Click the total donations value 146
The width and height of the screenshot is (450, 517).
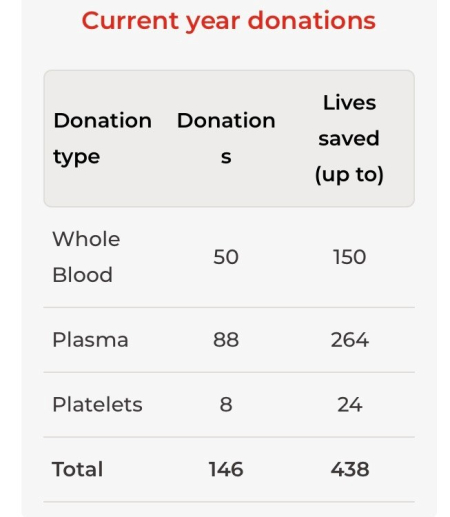point(226,469)
